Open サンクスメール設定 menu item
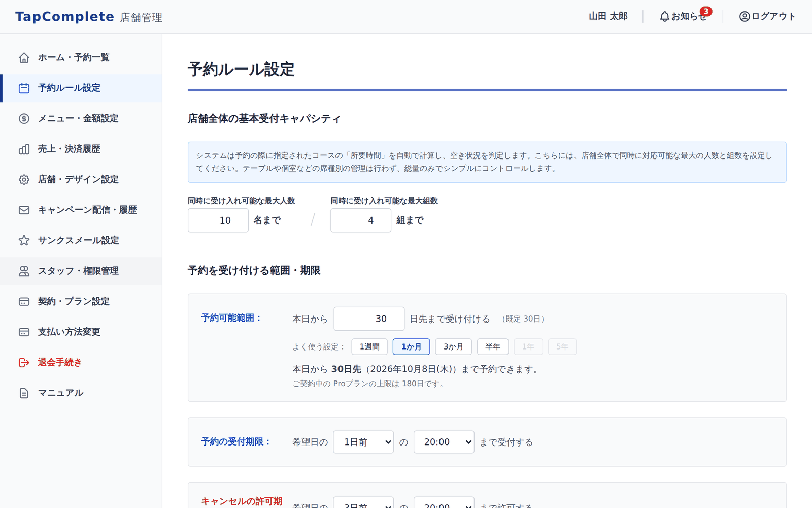The height and width of the screenshot is (508, 812). click(x=81, y=240)
